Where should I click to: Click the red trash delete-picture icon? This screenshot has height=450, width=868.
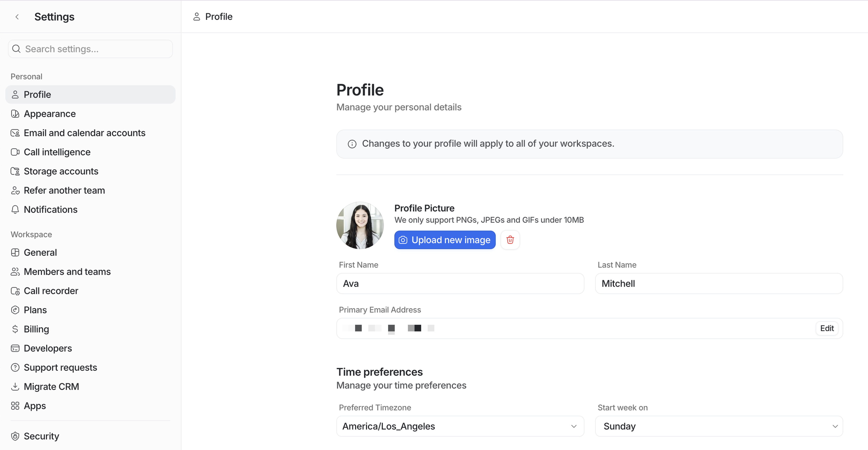(510, 240)
